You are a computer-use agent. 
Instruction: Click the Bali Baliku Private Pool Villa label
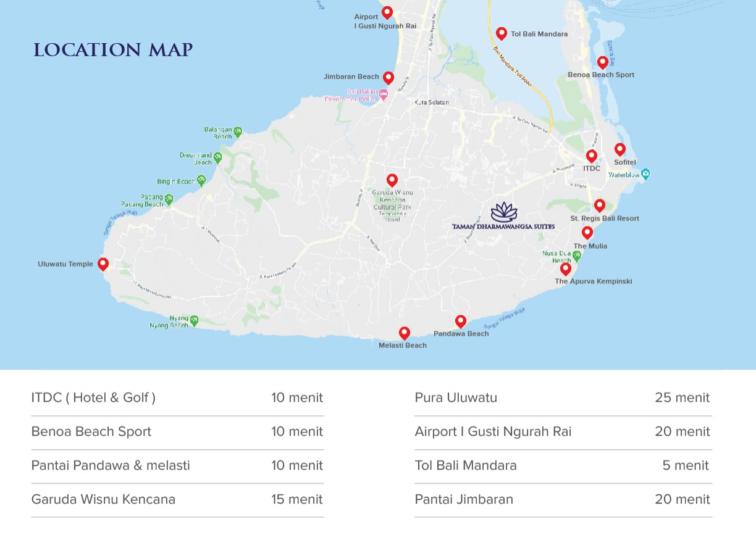point(351,95)
